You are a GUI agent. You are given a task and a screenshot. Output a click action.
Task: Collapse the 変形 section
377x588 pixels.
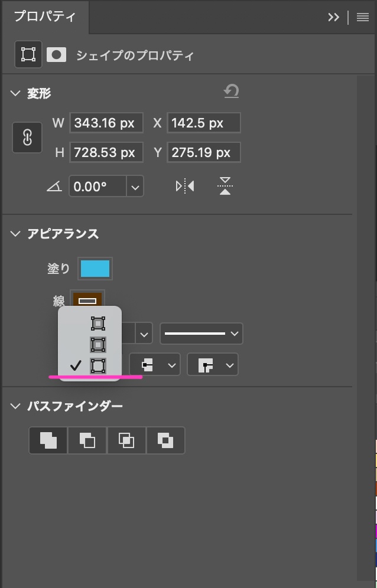14,93
